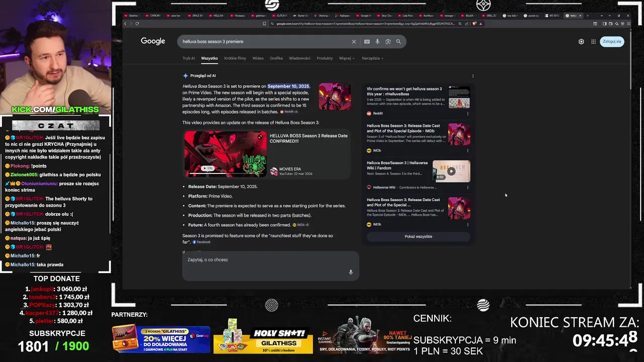The image size is (644, 362).
Task: Select the Tryb AI tab
Action: (189, 58)
